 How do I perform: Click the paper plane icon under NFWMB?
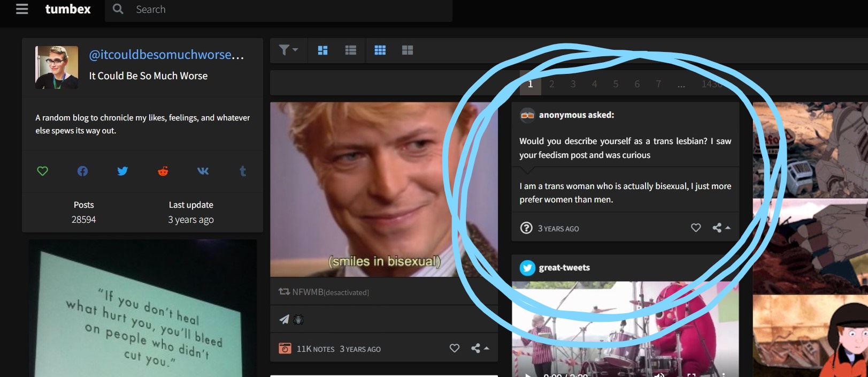(284, 320)
